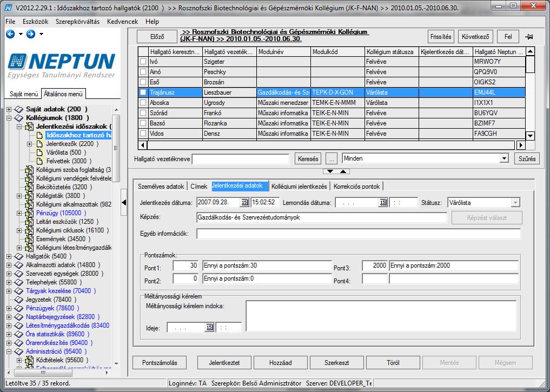The image size is (550, 392).
Task: Check the box for Aboska Ugrosdy row
Action: (x=143, y=103)
